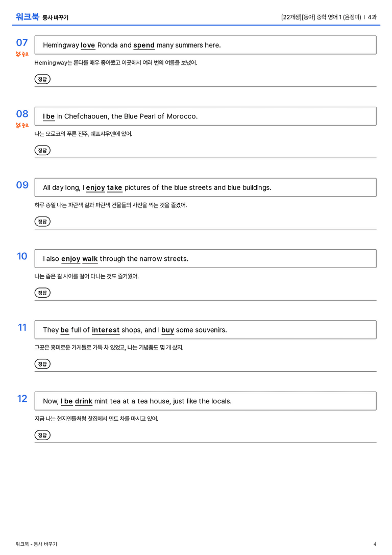The width and height of the screenshot is (392, 555).
Task: Click the underlined word drink in question 12
Action: [84, 401]
